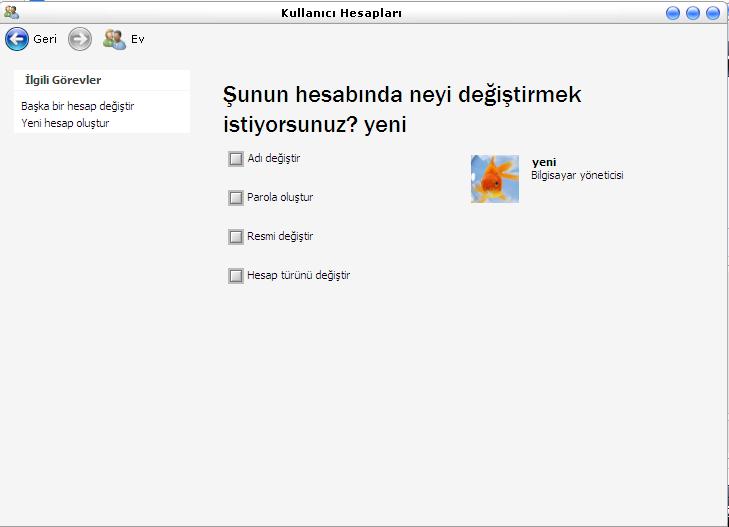Click the Home users icon in toolbar

(x=114, y=39)
